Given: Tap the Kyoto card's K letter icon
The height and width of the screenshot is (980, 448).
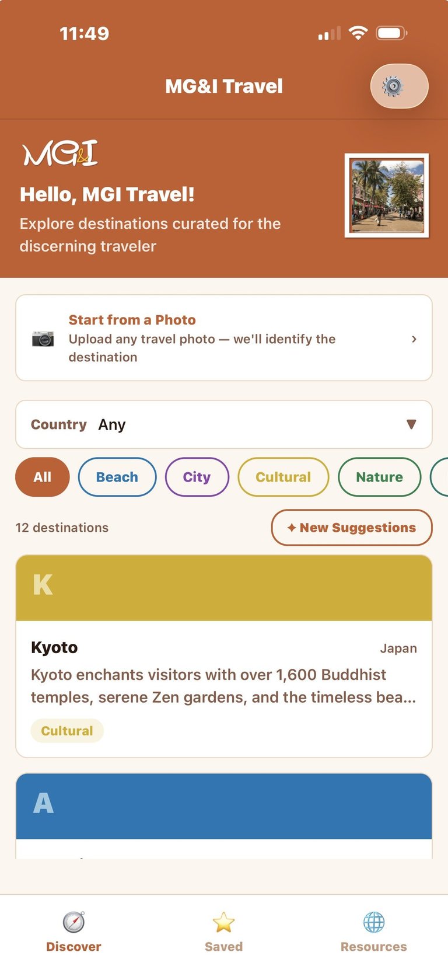Looking at the screenshot, I should pyautogui.click(x=43, y=585).
